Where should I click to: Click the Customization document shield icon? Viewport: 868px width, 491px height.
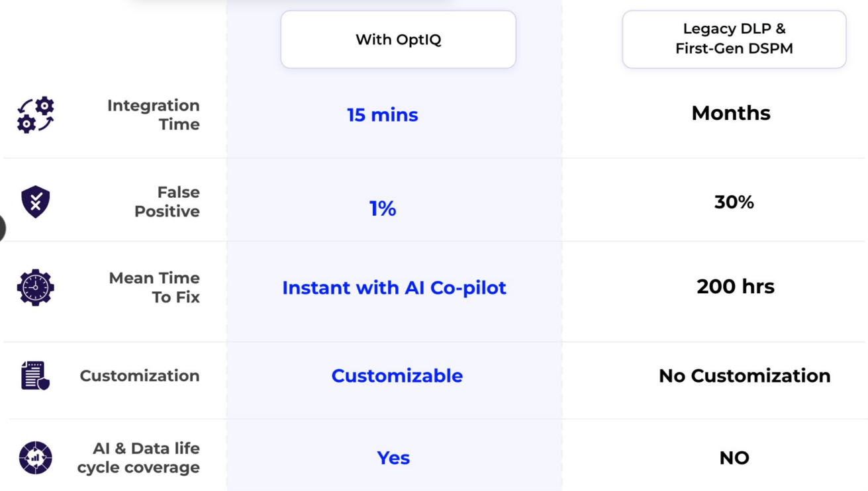(36, 376)
